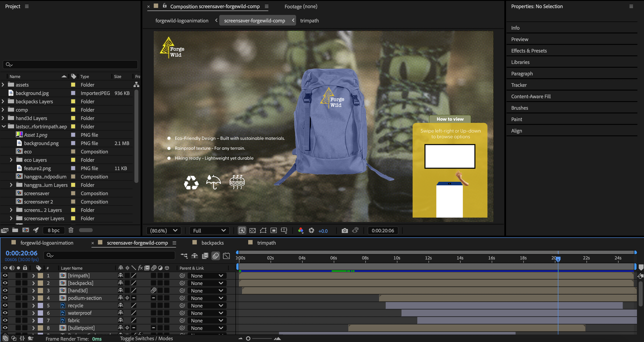The width and height of the screenshot is (644, 342).
Task: Open the Effects & Presets panel
Action: pos(529,51)
